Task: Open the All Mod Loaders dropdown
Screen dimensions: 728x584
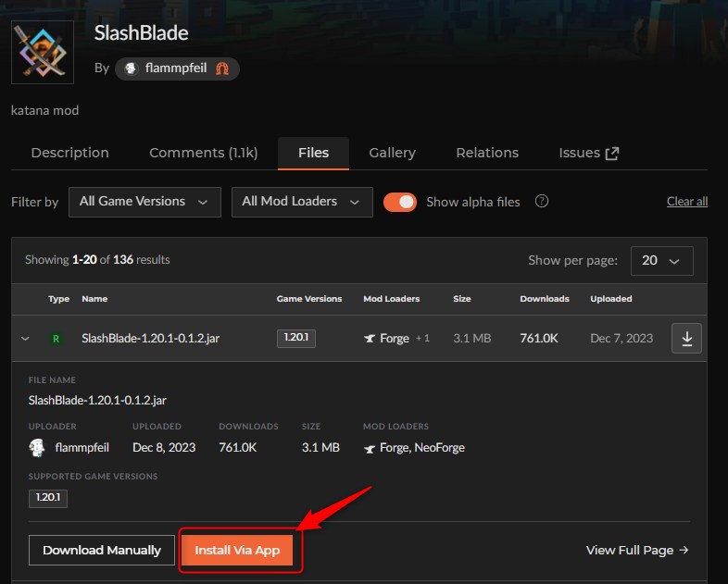Action: pos(302,202)
